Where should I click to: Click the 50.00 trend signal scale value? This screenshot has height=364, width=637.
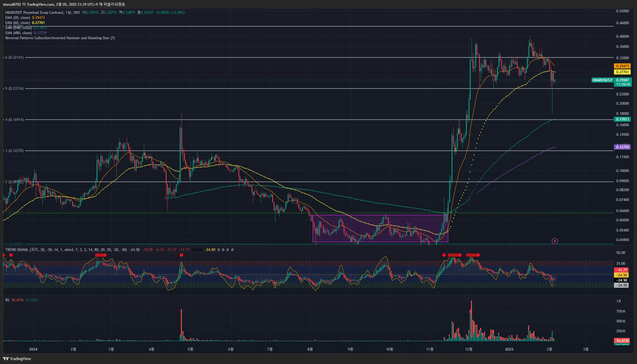[621, 253]
